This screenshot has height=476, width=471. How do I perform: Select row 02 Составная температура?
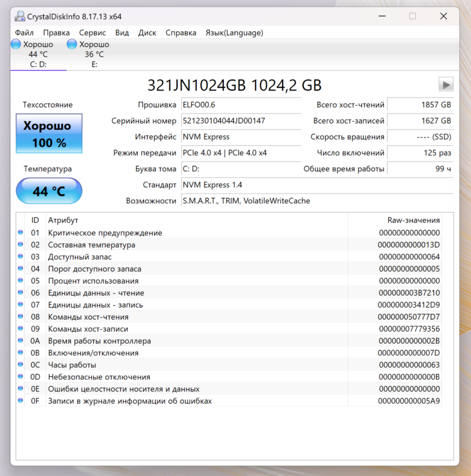[x=229, y=245]
